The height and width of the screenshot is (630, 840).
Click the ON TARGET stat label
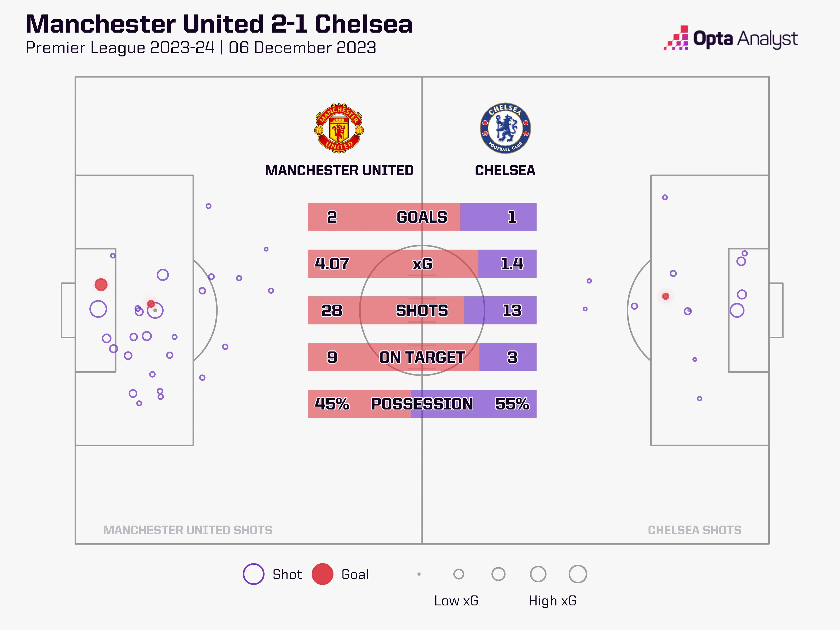[x=422, y=357]
